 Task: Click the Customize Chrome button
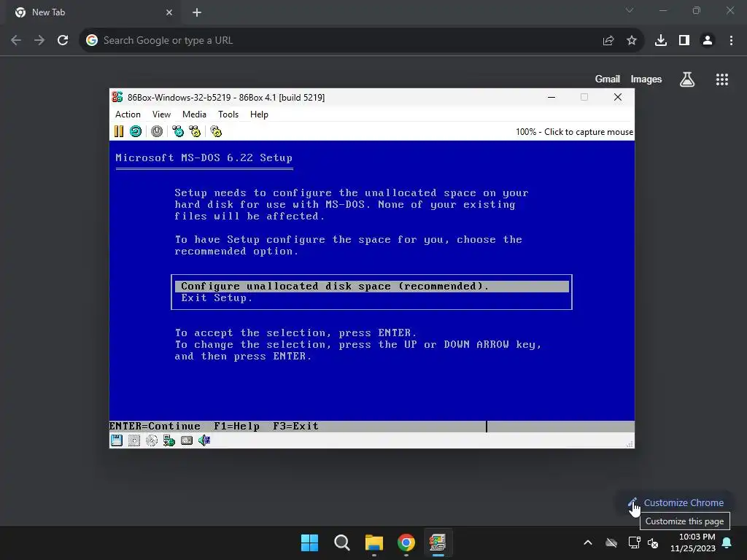pos(676,503)
